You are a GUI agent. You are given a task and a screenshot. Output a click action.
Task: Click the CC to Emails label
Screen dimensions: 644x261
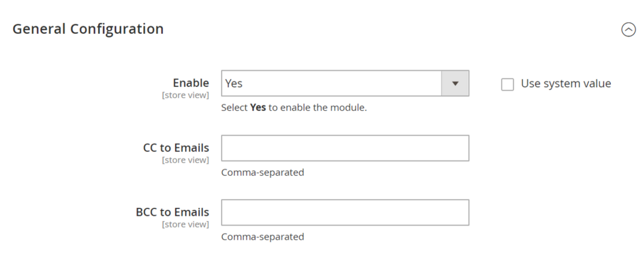tap(177, 148)
